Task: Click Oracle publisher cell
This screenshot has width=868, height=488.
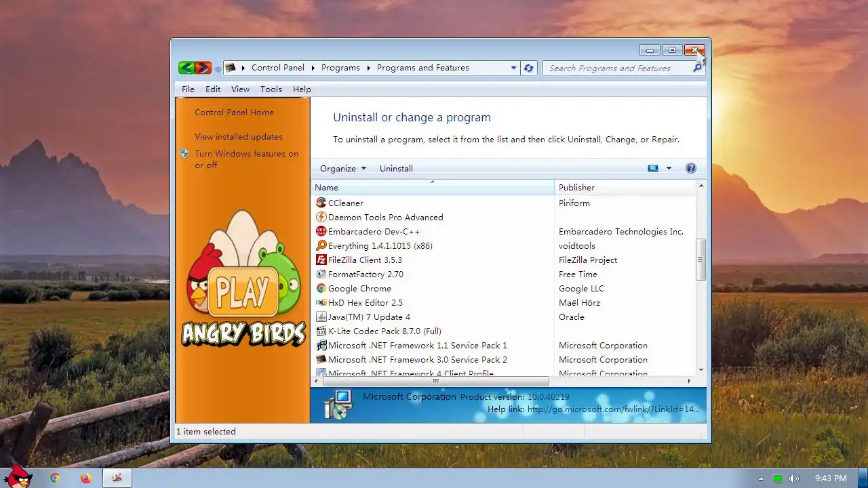Action: 572,317
